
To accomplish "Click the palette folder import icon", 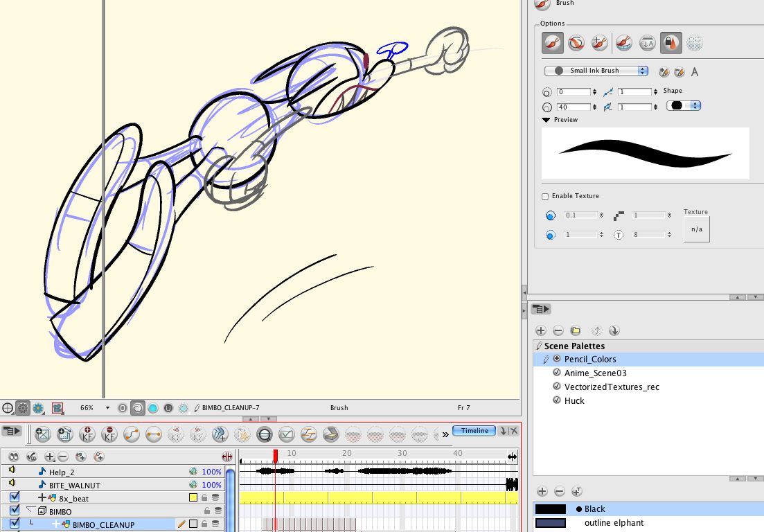I will (576, 330).
